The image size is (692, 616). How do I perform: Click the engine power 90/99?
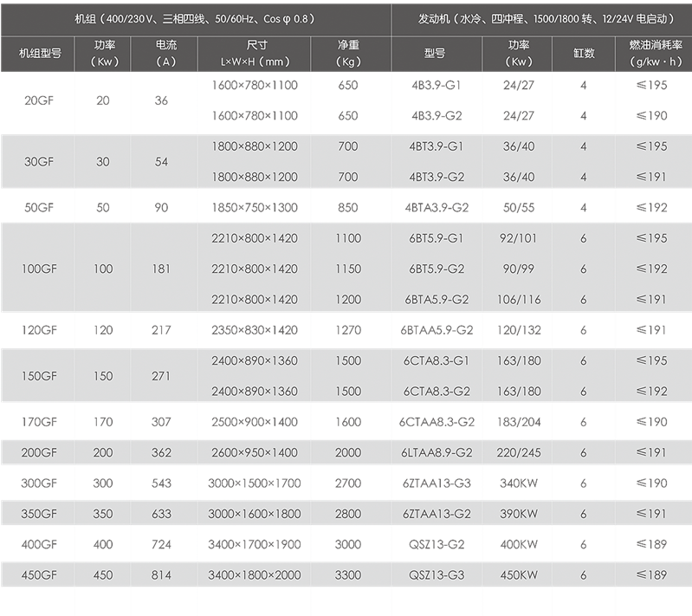click(x=519, y=269)
